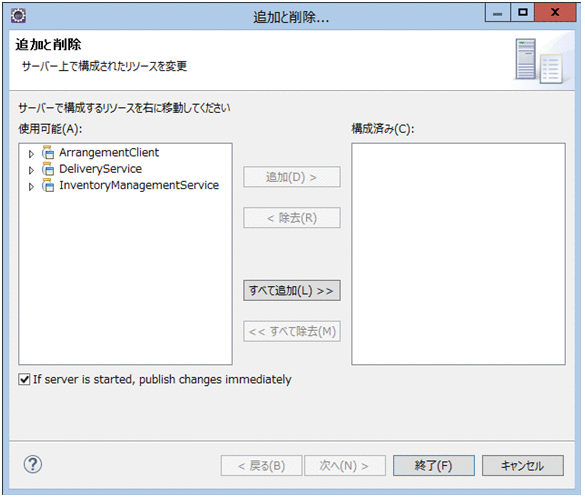
Task: Click the < 除去(R) button
Action: (292, 218)
